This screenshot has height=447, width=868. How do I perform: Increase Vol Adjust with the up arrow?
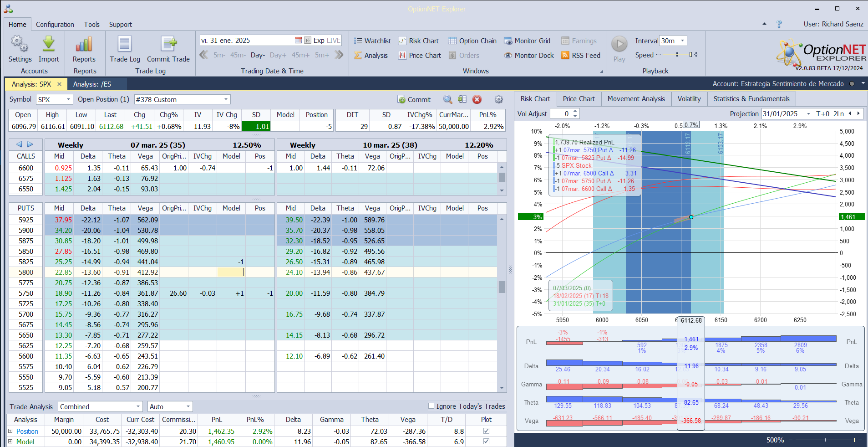coord(575,111)
